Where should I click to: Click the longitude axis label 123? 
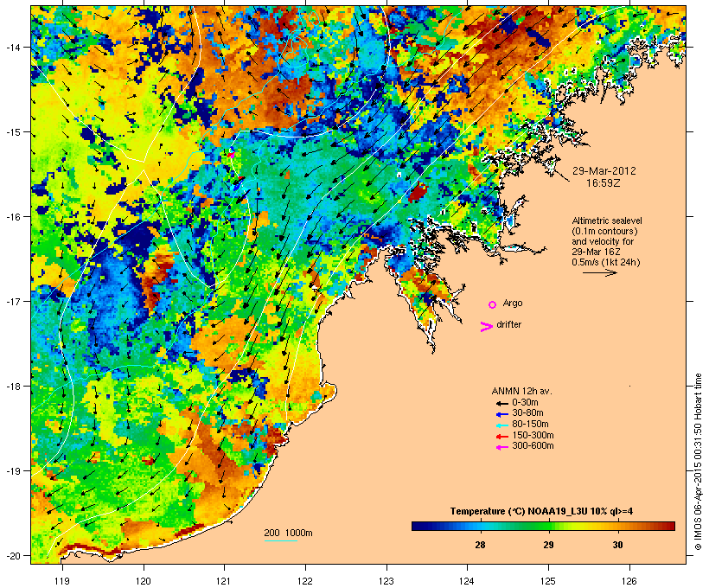point(386,581)
